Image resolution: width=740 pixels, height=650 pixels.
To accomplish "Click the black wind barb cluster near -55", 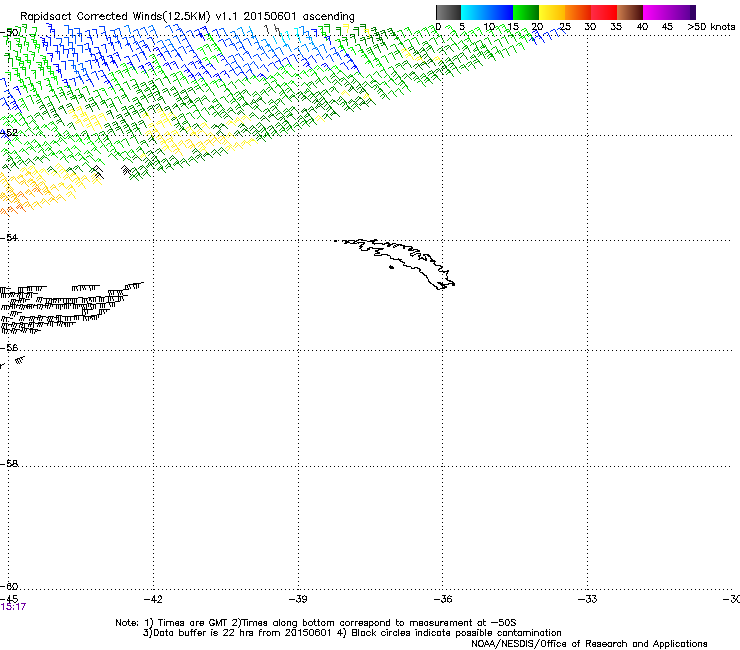I will (72, 307).
